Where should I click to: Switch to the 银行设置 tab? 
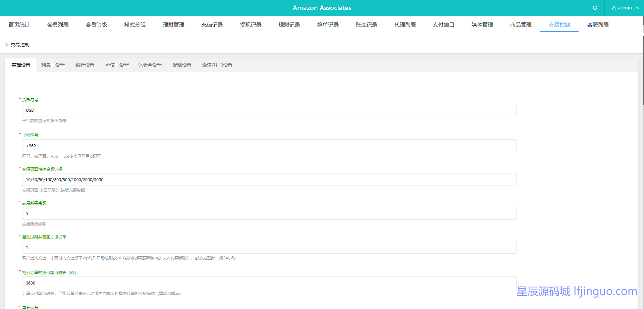point(85,65)
